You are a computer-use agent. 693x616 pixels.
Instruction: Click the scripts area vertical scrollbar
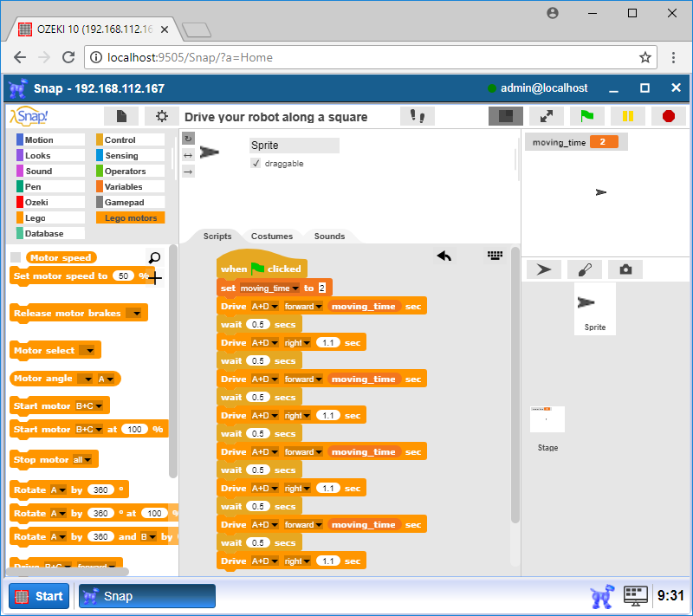coord(515,385)
